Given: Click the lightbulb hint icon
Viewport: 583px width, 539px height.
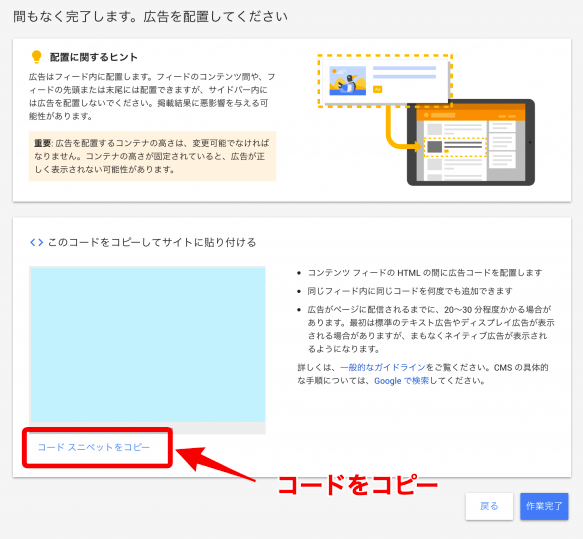Looking at the screenshot, I should pos(36,57).
